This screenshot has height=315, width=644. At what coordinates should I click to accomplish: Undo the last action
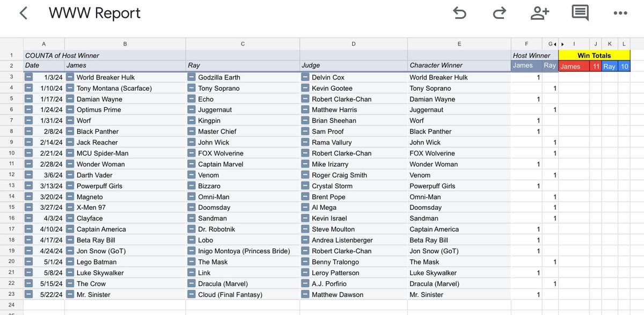pyautogui.click(x=460, y=13)
